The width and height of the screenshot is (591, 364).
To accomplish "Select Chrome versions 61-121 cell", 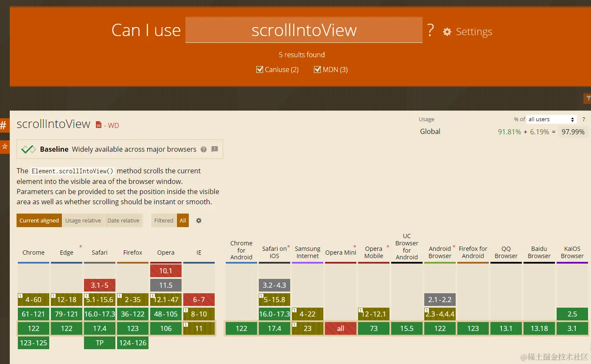I will (x=34, y=314).
